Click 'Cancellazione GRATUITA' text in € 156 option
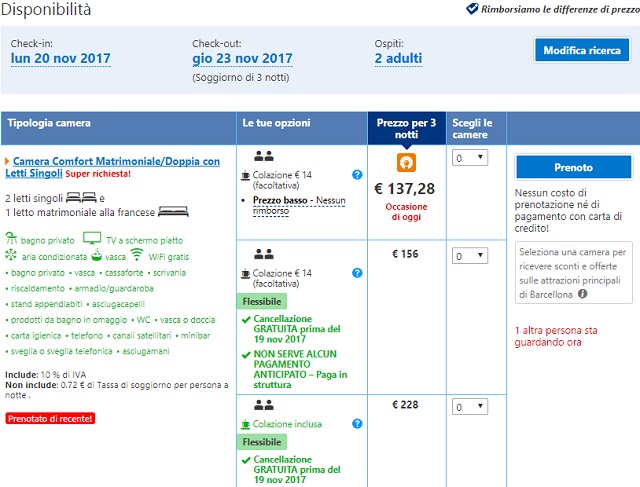 pyautogui.click(x=297, y=329)
